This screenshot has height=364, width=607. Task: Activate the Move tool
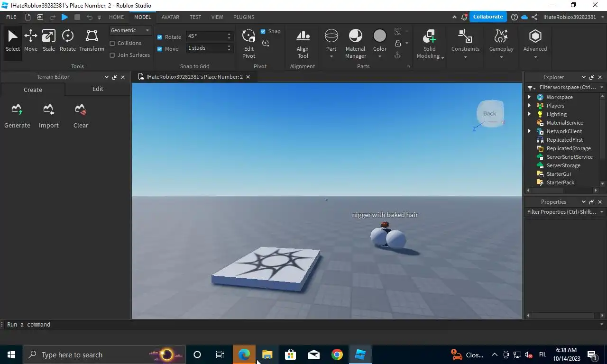point(31,41)
